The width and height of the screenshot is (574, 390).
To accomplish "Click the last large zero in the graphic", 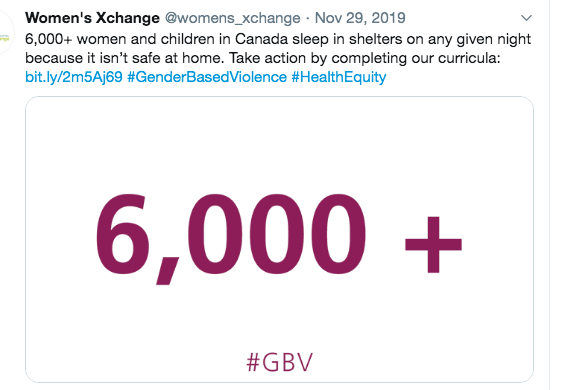I will (336, 234).
